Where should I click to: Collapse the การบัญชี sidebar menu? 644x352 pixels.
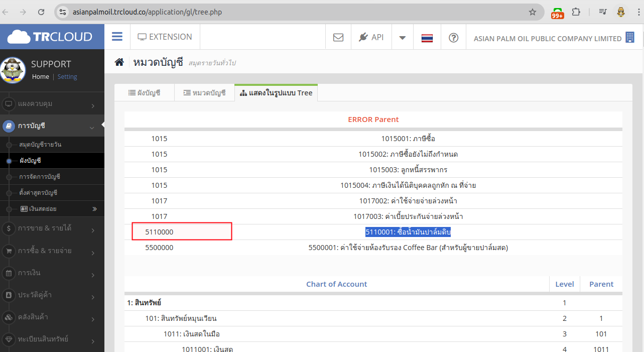(x=52, y=126)
